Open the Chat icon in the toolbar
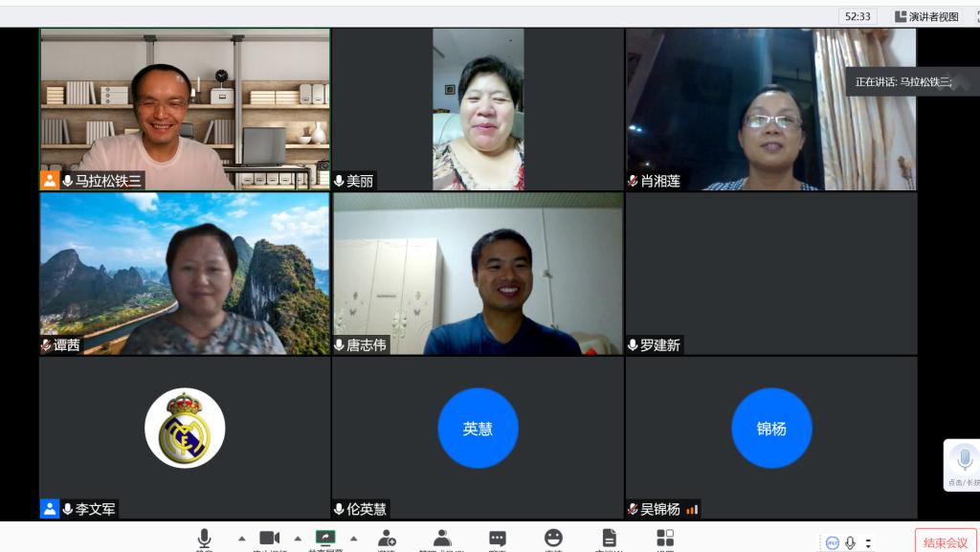This screenshot has width=980, height=552. click(498, 539)
